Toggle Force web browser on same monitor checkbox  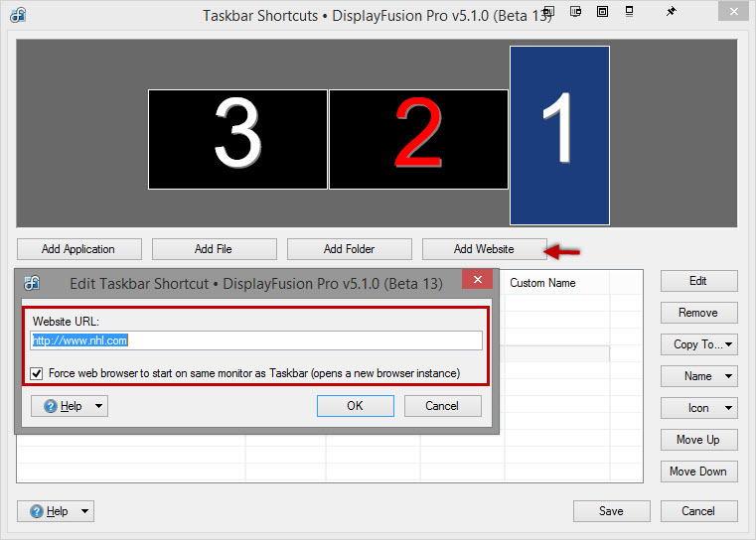(x=38, y=373)
